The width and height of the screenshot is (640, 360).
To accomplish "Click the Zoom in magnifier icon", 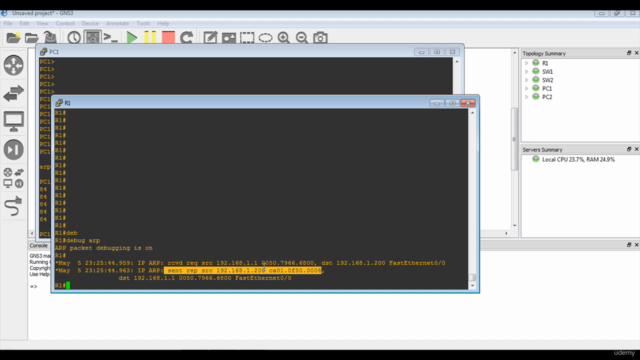I will 283,38.
